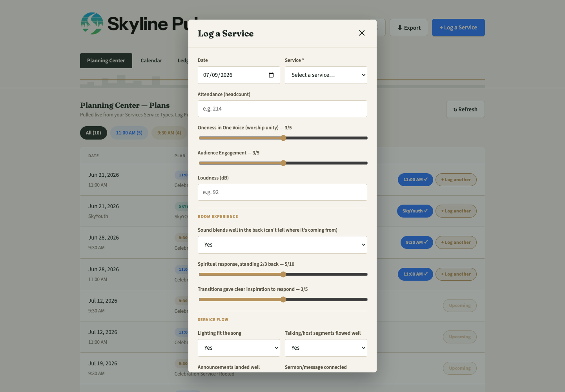Click the DATE column header
The height and width of the screenshot is (392, 565).
pos(93,156)
